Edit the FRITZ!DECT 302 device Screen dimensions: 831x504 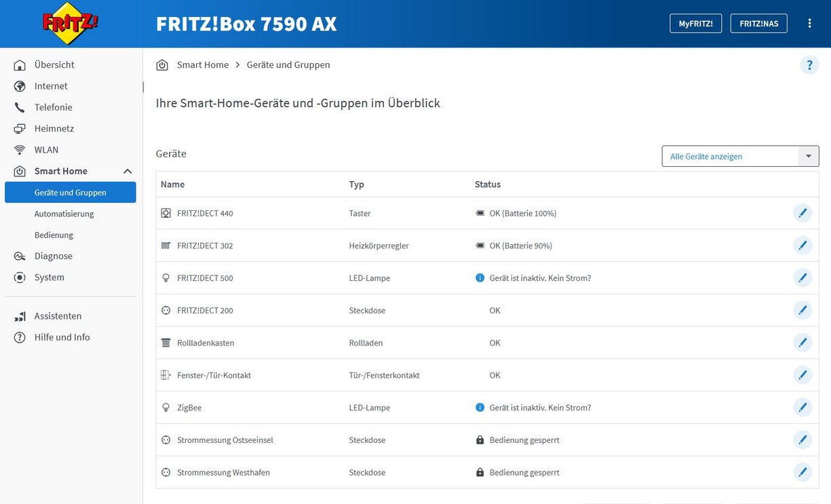tap(803, 246)
